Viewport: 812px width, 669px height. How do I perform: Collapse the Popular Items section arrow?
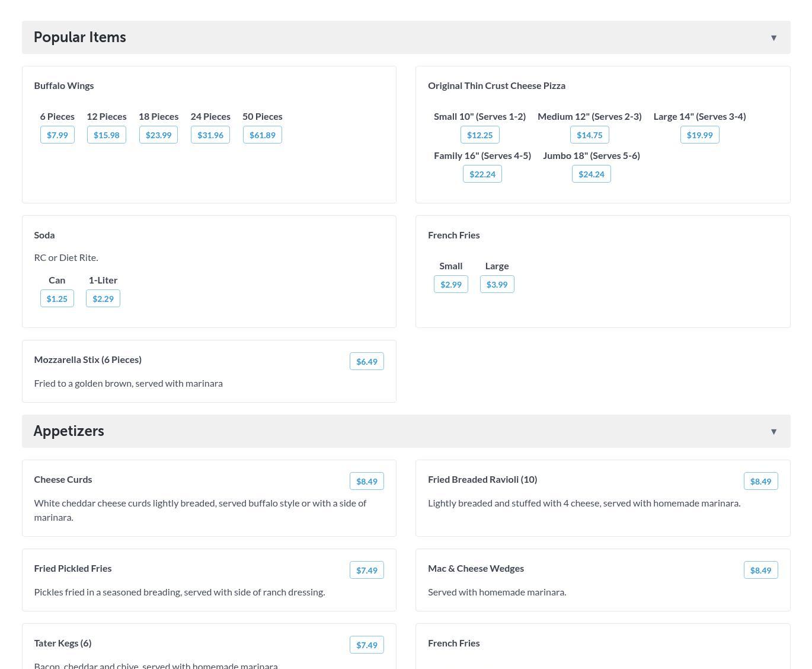pos(773,38)
